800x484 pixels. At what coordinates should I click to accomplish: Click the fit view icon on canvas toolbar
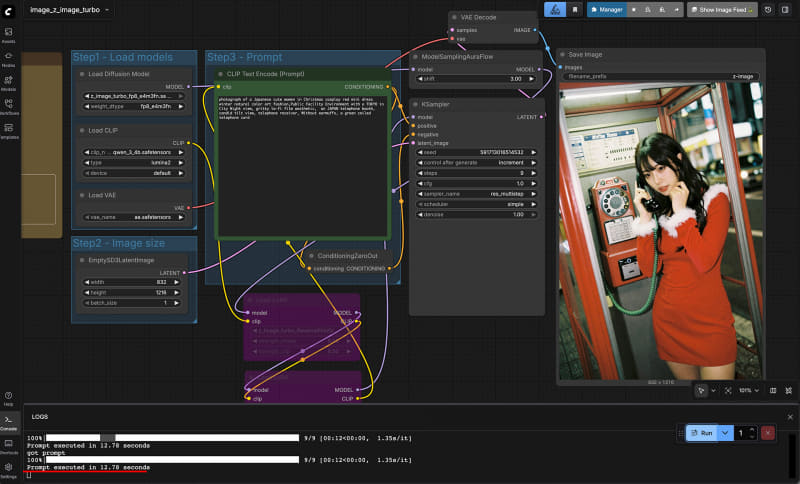pos(728,390)
